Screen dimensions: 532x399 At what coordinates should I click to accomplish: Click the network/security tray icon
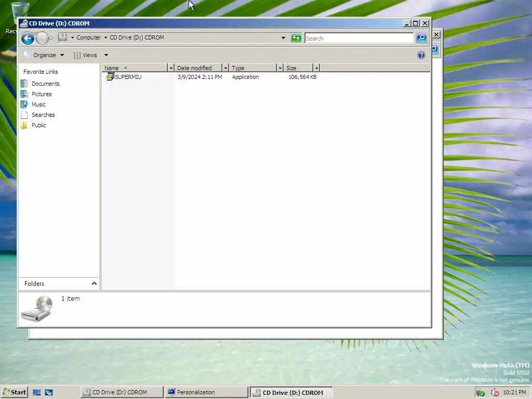pos(480,393)
